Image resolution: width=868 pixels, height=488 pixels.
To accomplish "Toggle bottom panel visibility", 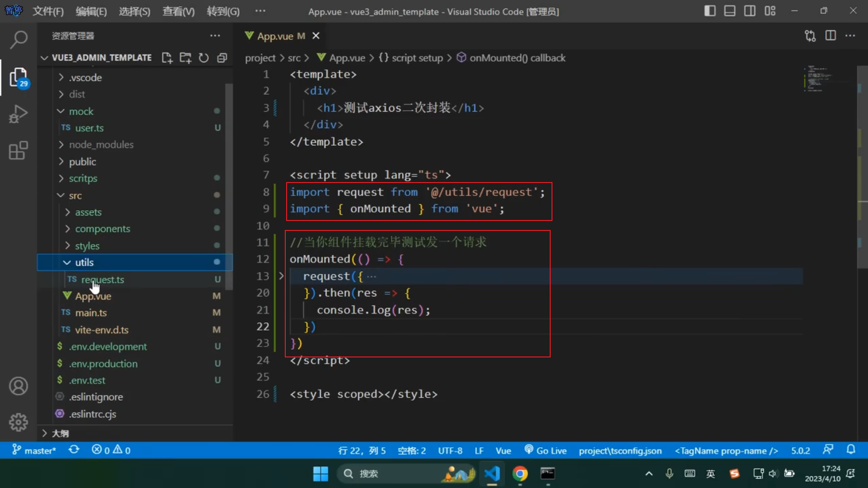I will (x=730, y=11).
